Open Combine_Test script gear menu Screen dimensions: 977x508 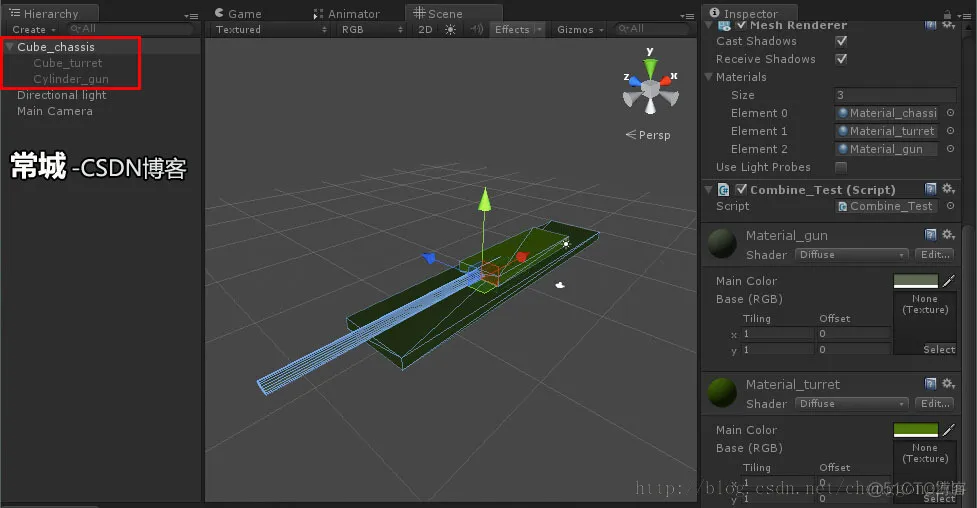point(948,189)
